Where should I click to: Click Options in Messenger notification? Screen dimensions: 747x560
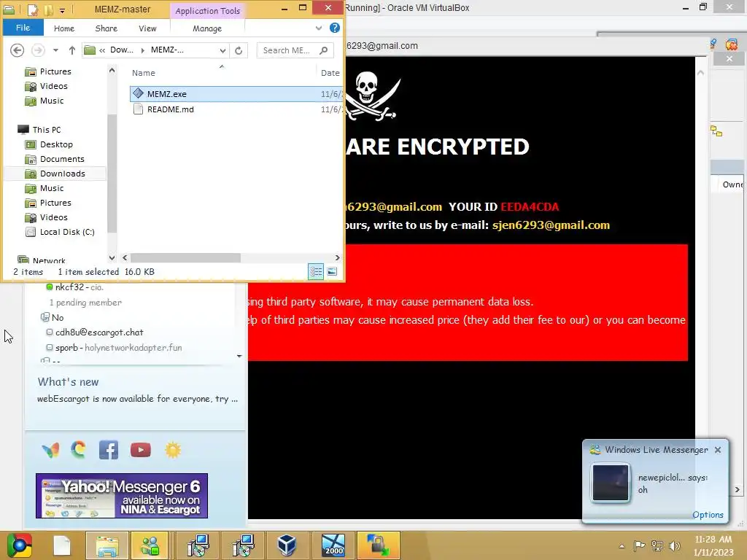[x=708, y=515]
